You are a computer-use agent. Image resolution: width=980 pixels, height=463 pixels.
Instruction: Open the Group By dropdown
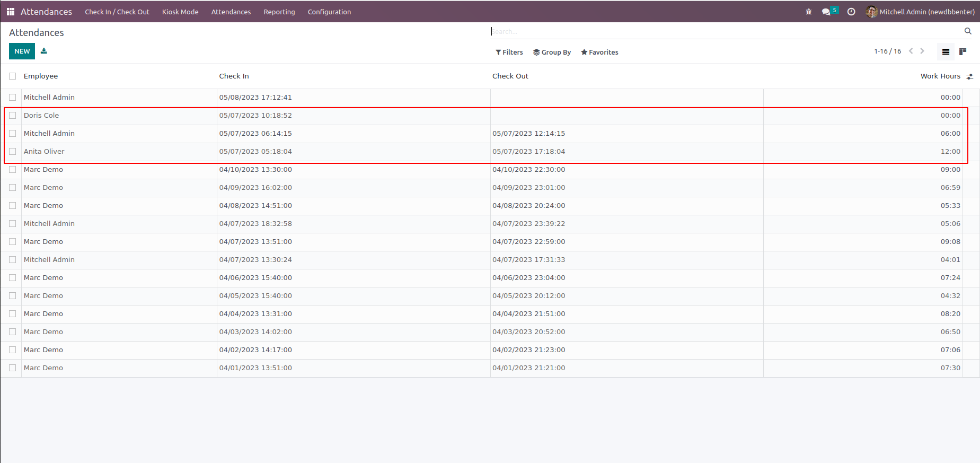[x=552, y=52]
